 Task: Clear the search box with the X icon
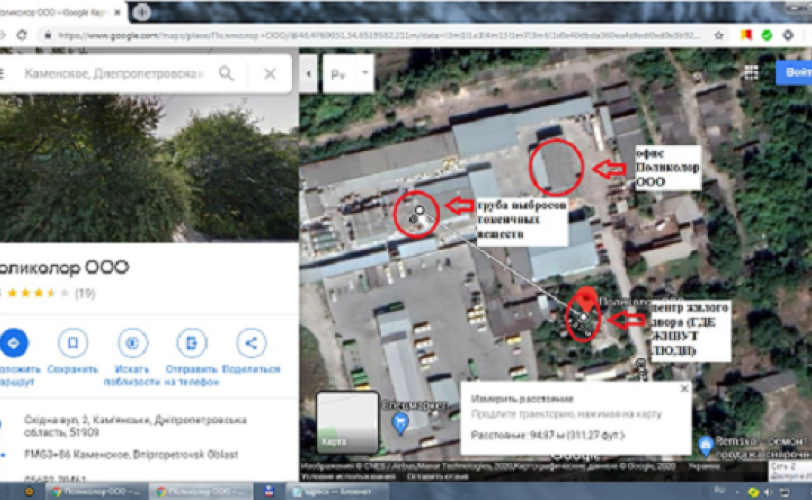tap(270, 73)
